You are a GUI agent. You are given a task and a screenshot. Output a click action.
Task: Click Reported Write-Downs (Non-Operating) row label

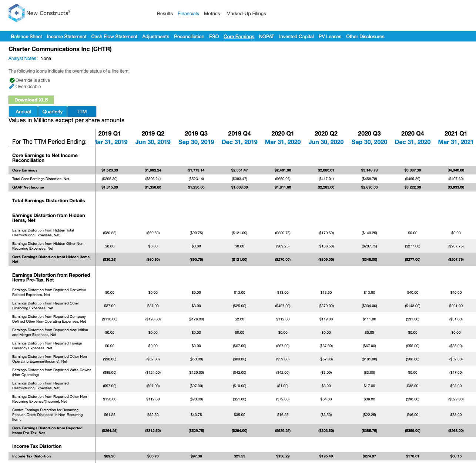(51, 372)
